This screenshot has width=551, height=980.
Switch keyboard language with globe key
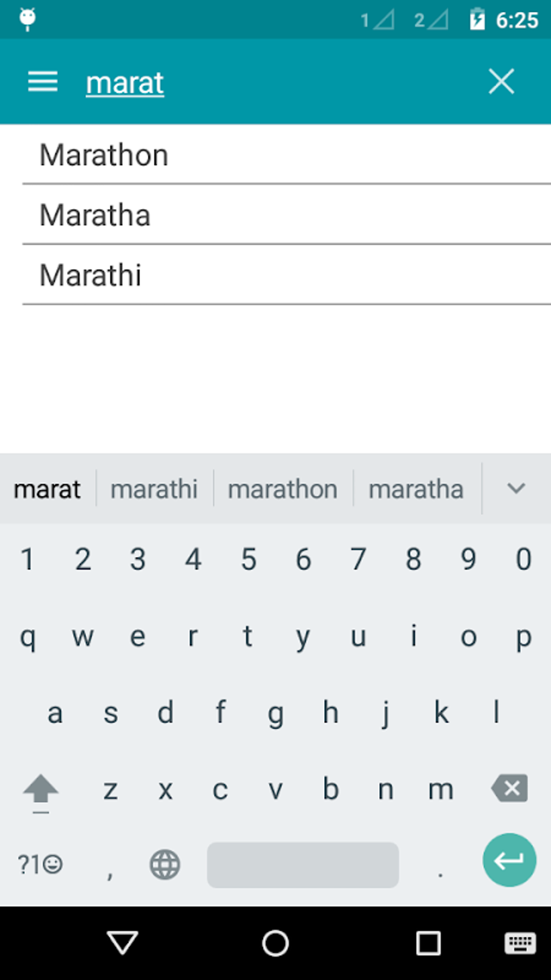tap(165, 864)
